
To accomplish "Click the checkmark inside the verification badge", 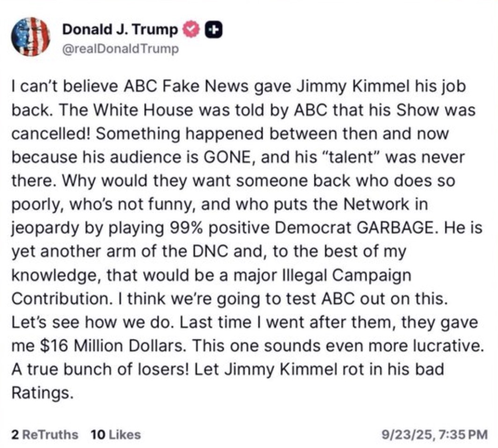I will pos(190,29).
